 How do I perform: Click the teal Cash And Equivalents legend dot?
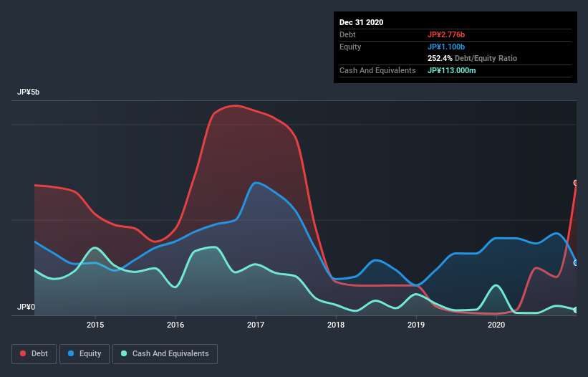coord(124,353)
